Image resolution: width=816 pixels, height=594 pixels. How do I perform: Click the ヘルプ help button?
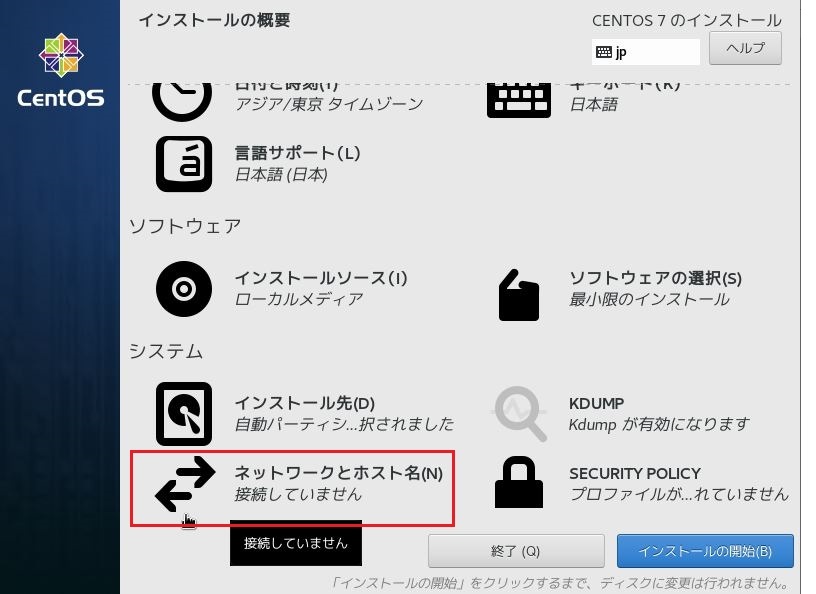pyautogui.click(x=745, y=48)
